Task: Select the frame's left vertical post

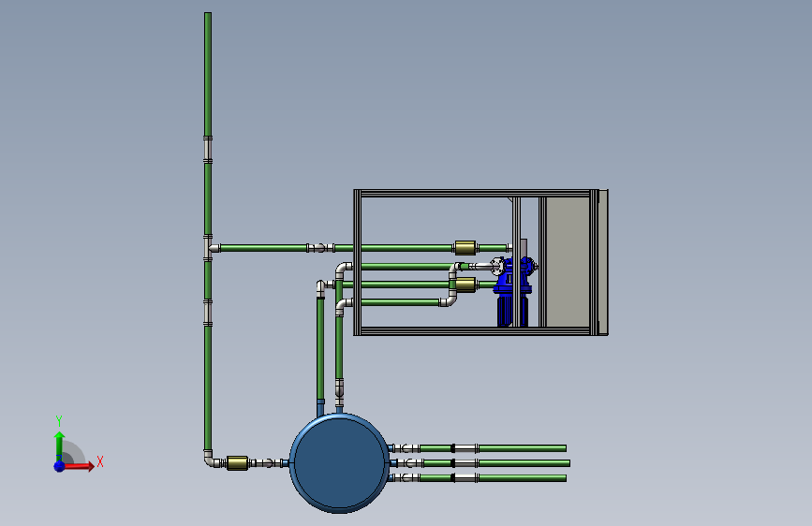Action: click(x=358, y=262)
